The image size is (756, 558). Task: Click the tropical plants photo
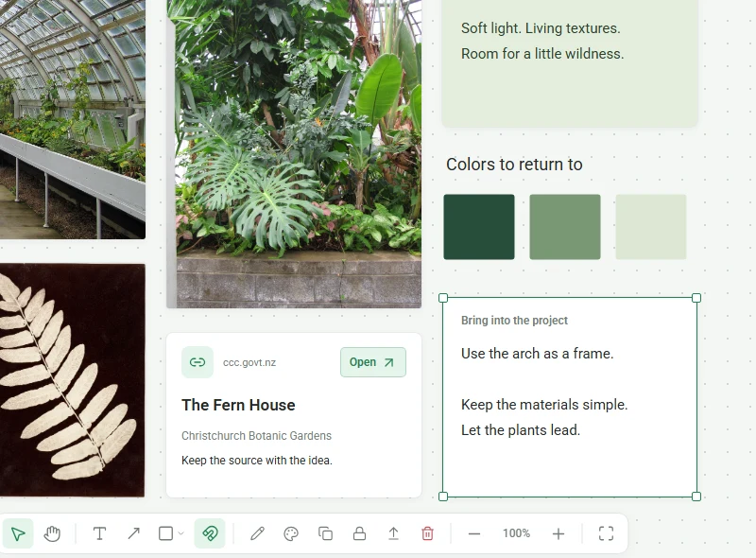click(x=294, y=153)
